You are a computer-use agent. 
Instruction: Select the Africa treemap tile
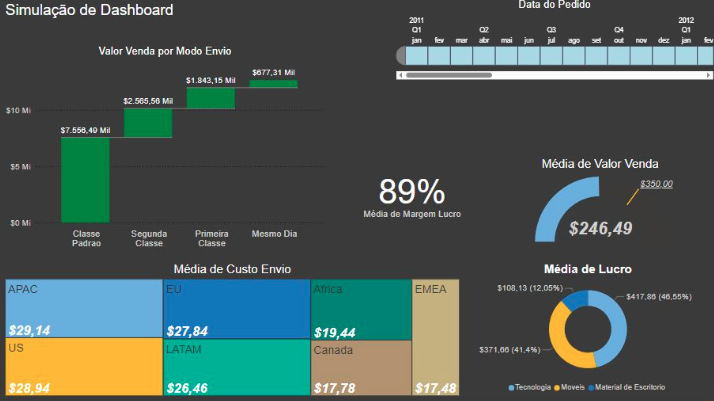tap(361, 310)
